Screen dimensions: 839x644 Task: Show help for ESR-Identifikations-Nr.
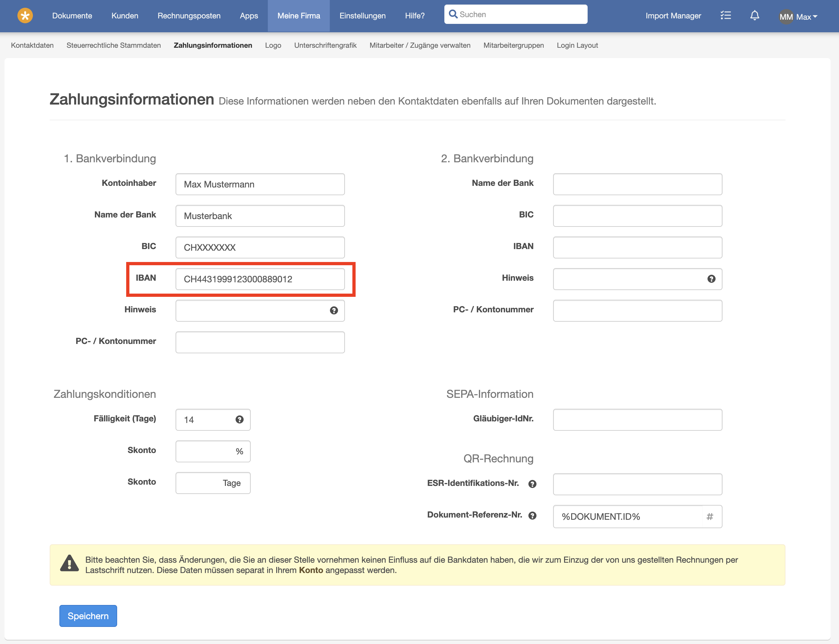click(x=532, y=484)
